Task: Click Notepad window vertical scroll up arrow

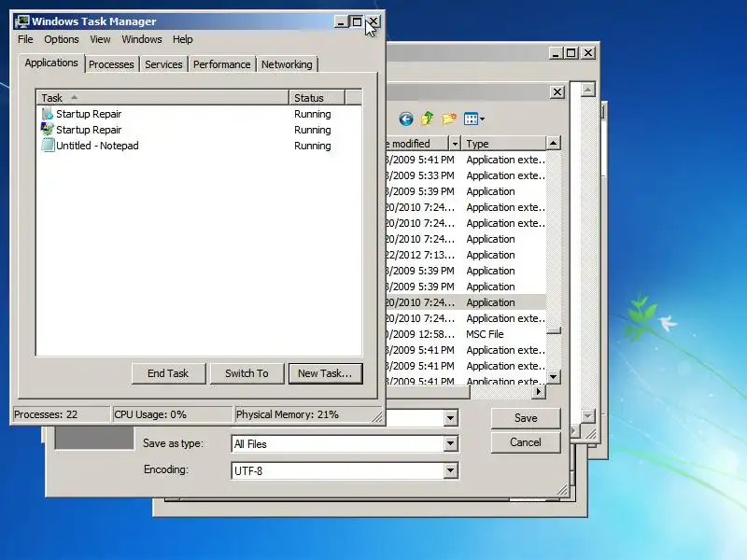Action: [x=588, y=90]
